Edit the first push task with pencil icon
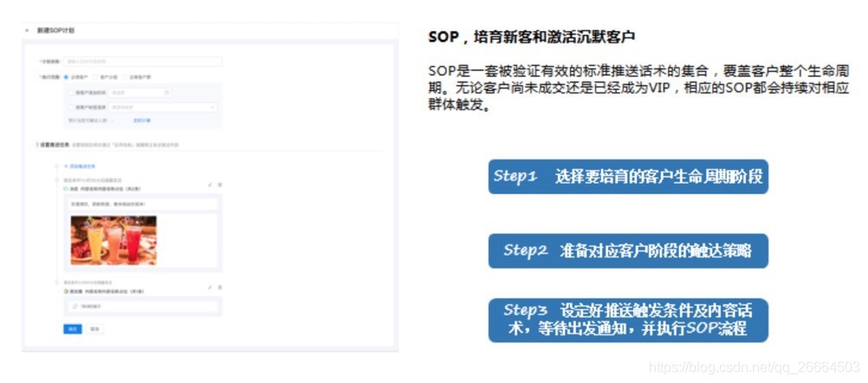The width and height of the screenshot is (868, 383). tap(209, 184)
